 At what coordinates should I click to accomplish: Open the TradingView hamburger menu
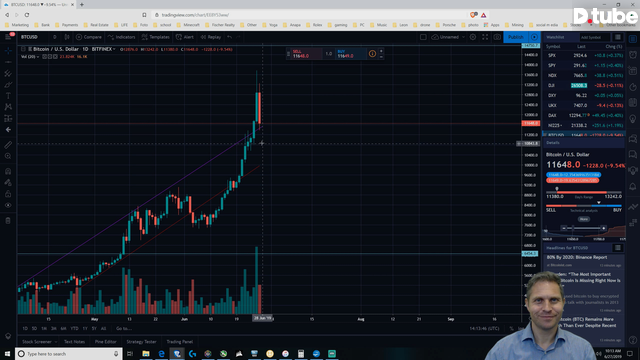click(8, 37)
